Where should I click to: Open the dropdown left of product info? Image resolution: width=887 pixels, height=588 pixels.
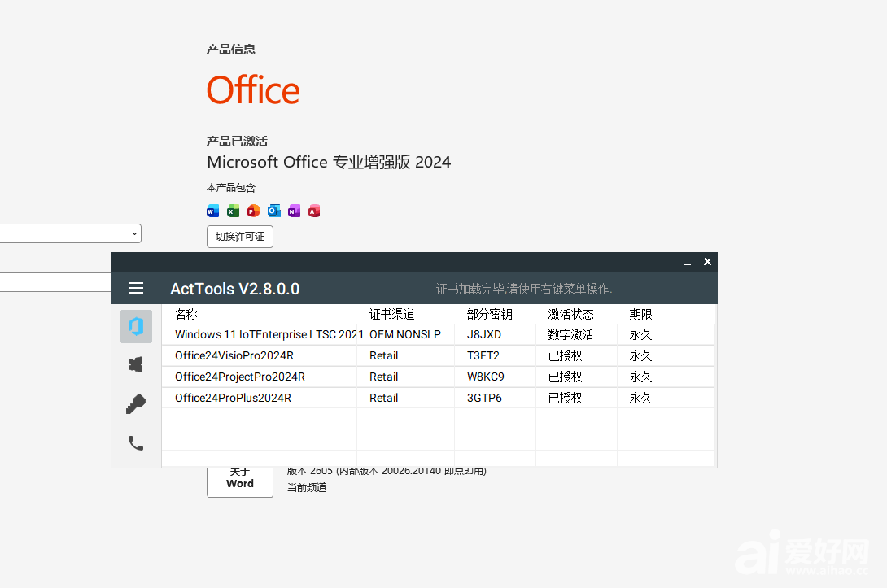[x=70, y=233]
